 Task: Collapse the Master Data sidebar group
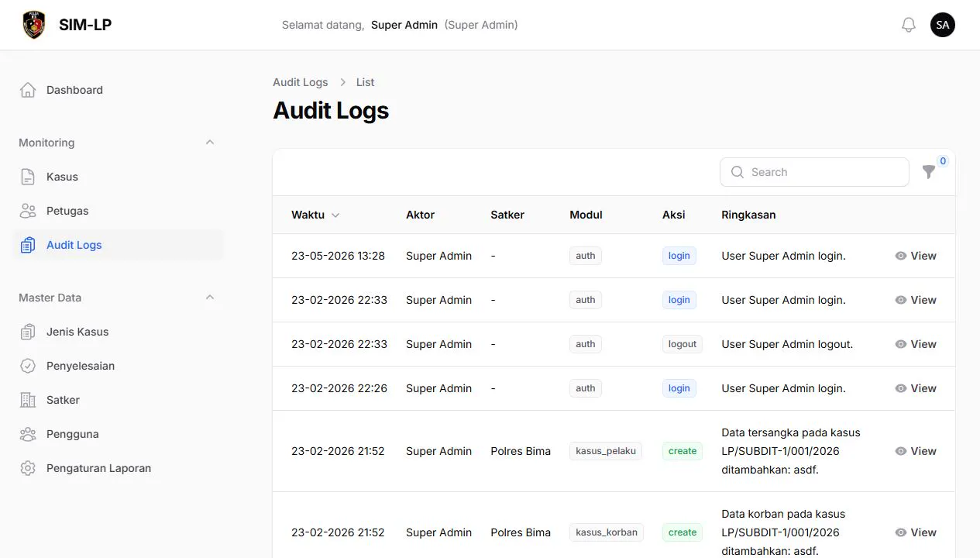pyautogui.click(x=209, y=298)
